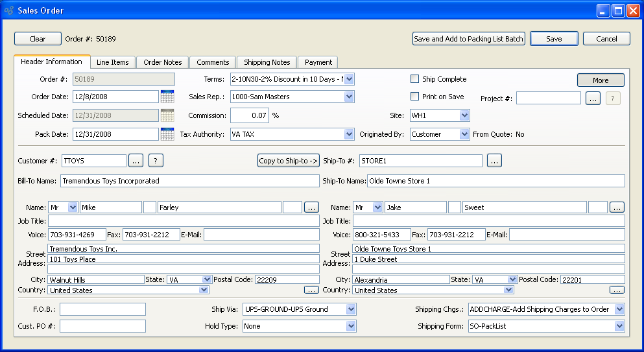Click the Customer # lookup ellipsis button
The width and height of the screenshot is (644, 352).
point(136,161)
